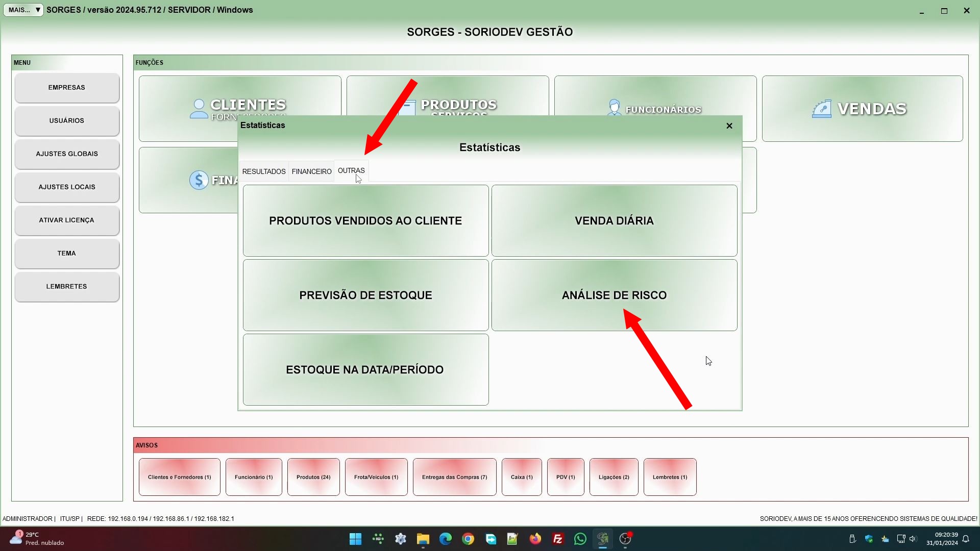Open Google Chrome in the taskbar
Screen dimensions: 980x551
468,539
